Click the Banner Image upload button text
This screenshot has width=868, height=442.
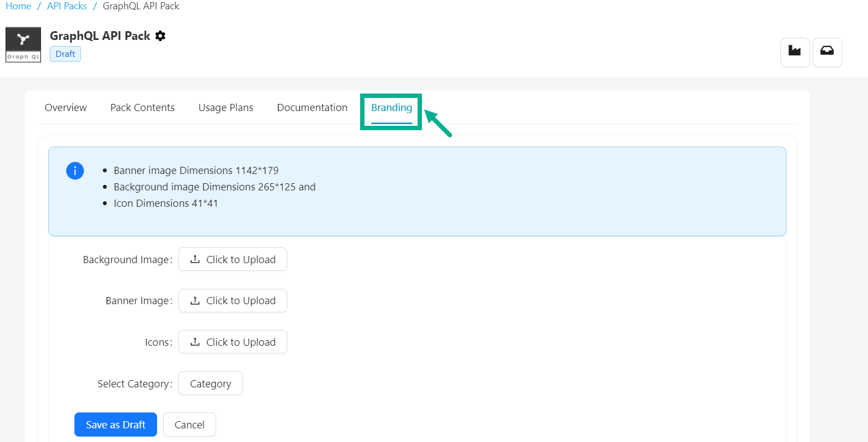pos(241,300)
